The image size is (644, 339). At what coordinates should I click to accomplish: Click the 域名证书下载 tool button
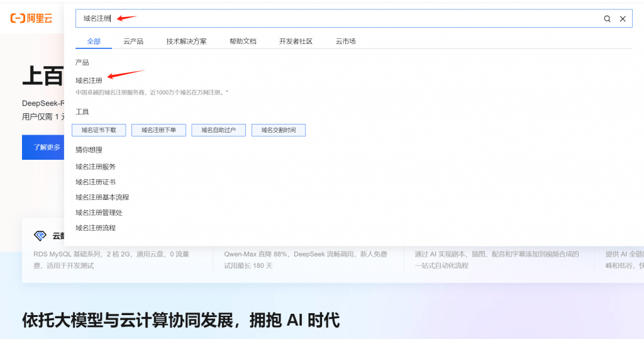[x=99, y=130]
